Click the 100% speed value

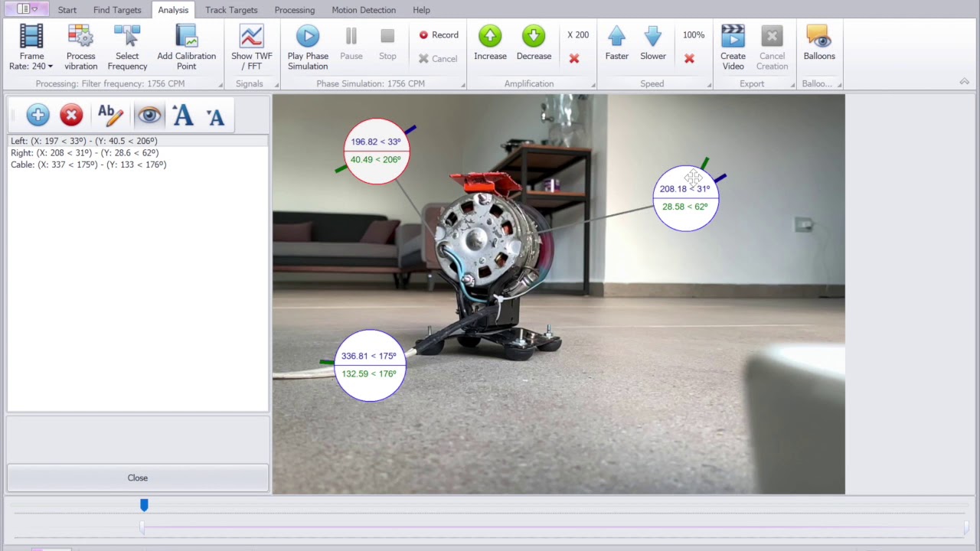coord(694,35)
